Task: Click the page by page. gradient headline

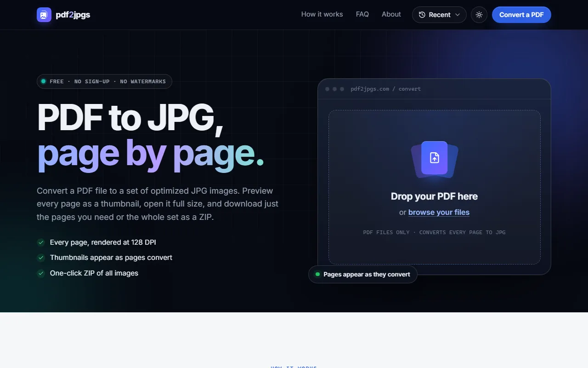Action: tap(151, 155)
